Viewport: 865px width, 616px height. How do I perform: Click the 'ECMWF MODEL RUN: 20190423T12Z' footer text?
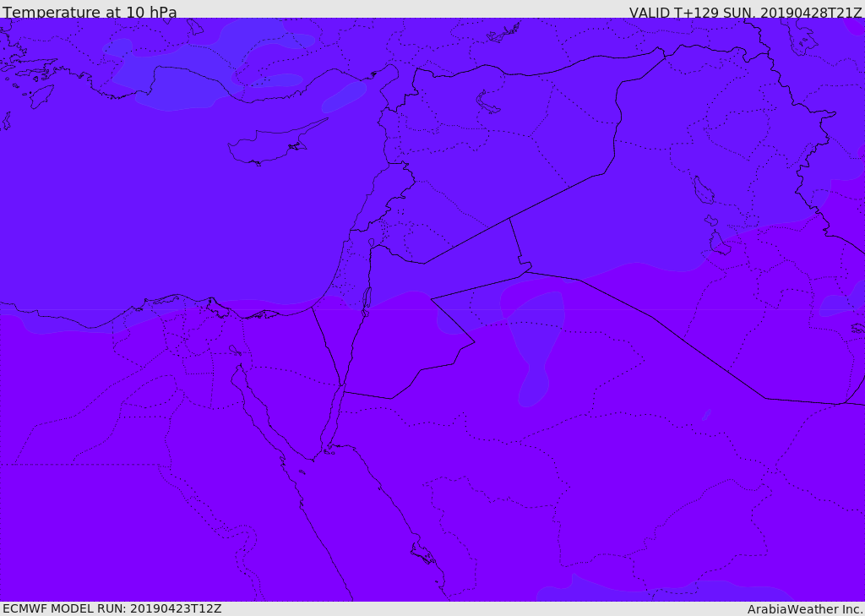tap(112, 608)
